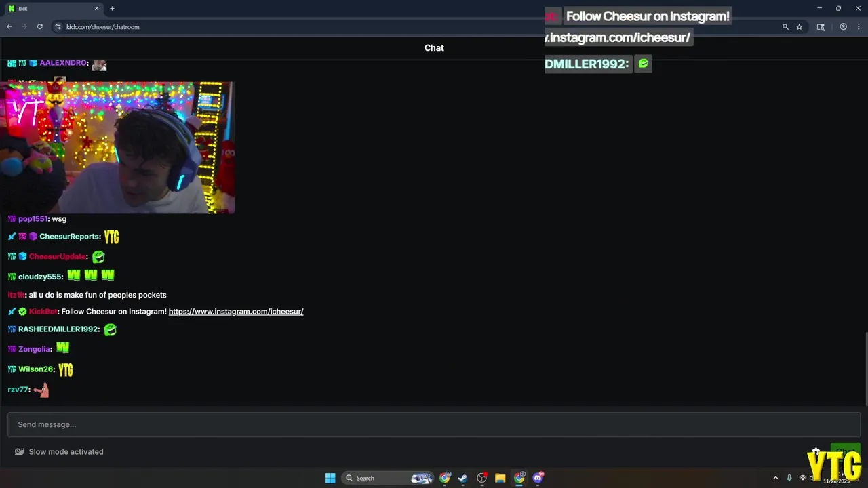Image resolution: width=868 pixels, height=488 pixels.
Task: Bookmark this page with the star icon
Action: [800, 27]
